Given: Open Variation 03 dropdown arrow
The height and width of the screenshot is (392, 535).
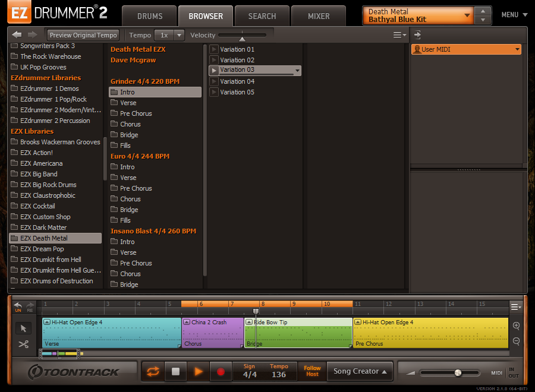Looking at the screenshot, I should coord(298,71).
